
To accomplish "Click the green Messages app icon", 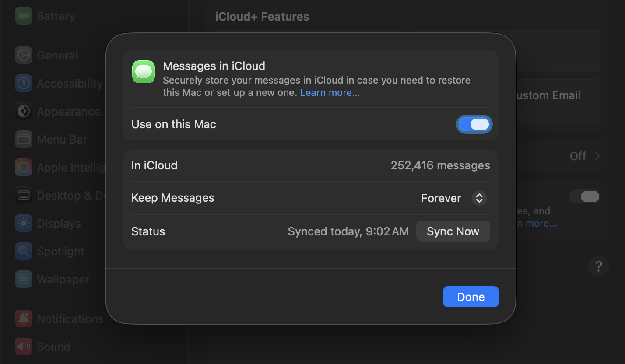I will click(x=144, y=72).
